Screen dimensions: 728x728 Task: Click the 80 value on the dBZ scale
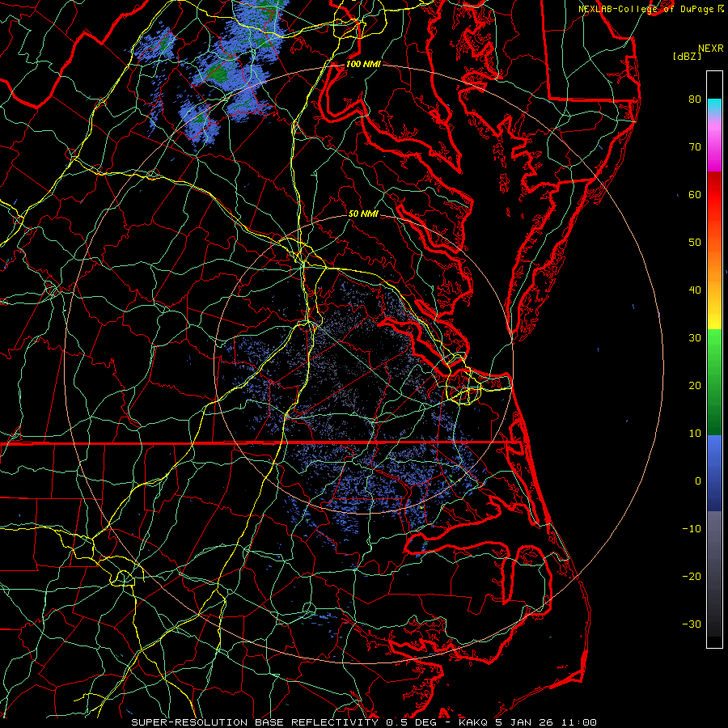(x=695, y=99)
